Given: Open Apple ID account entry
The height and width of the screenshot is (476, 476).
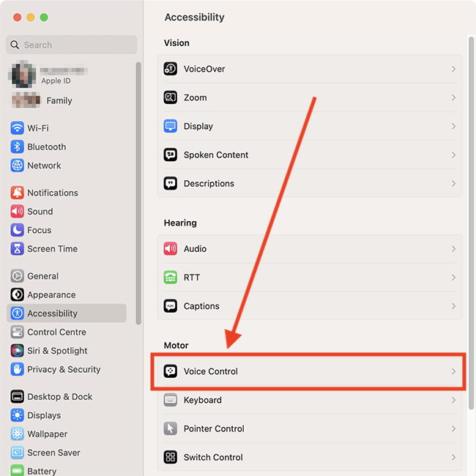Looking at the screenshot, I should [x=48, y=75].
